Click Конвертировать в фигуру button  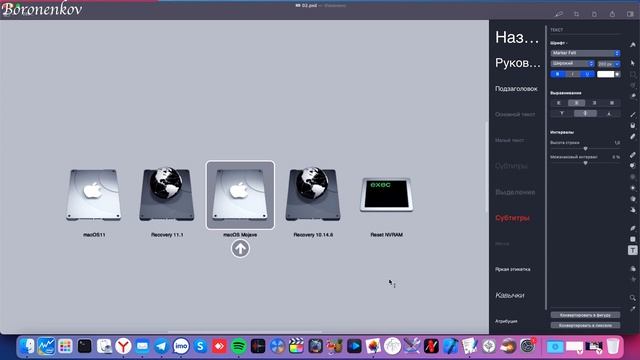click(585, 315)
